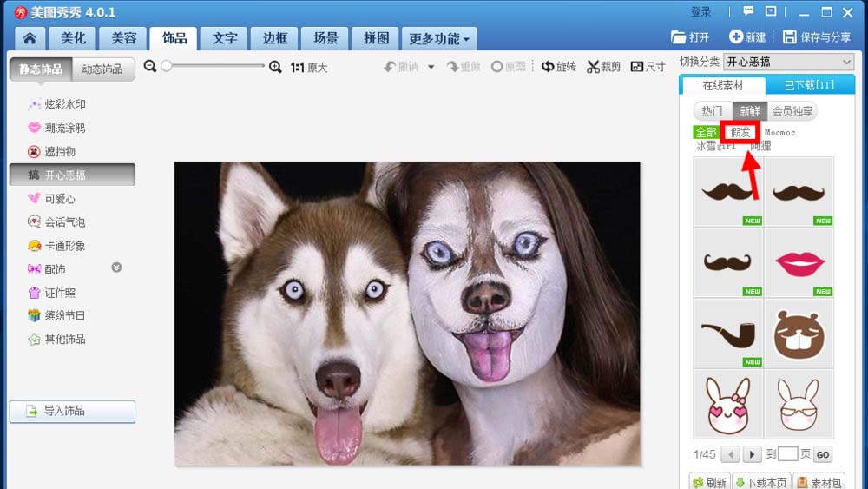
Task: Filter by 全部 category
Action: point(706,132)
